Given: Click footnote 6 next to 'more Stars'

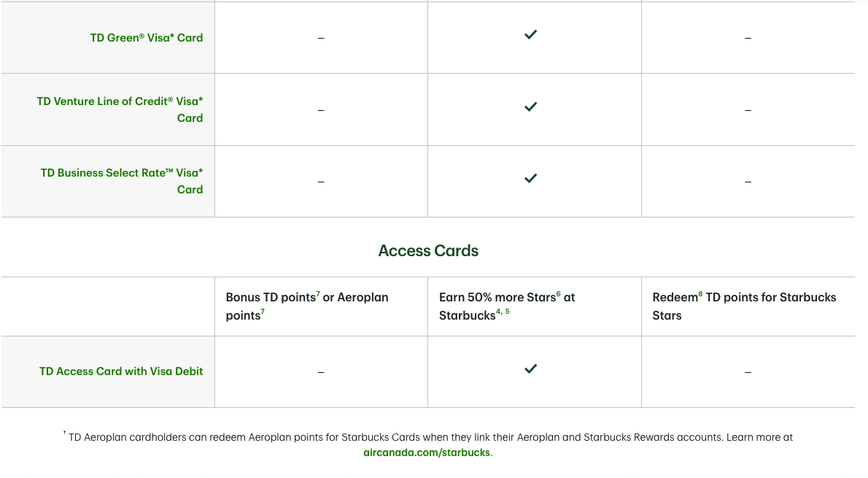Looking at the screenshot, I should (x=559, y=293).
